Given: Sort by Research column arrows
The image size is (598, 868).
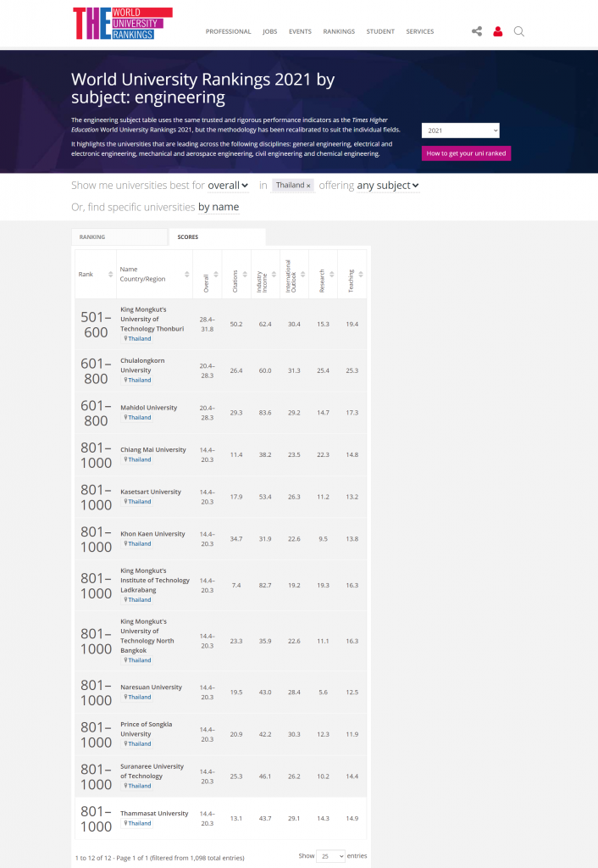Looking at the screenshot, I should [x=332, y=275].
